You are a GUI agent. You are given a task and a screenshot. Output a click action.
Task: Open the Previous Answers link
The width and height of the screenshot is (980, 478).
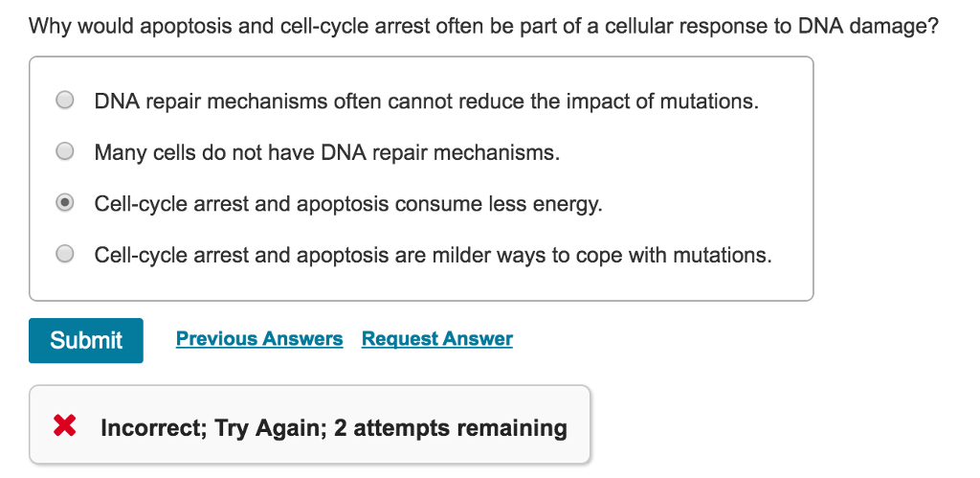259,338
